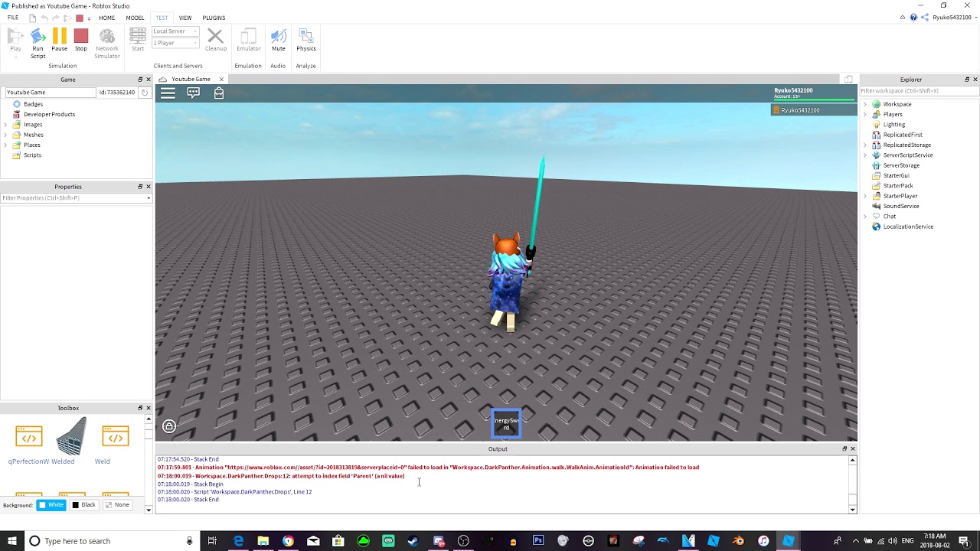Switch to the HOME ribbon tab

coord(106,18)
